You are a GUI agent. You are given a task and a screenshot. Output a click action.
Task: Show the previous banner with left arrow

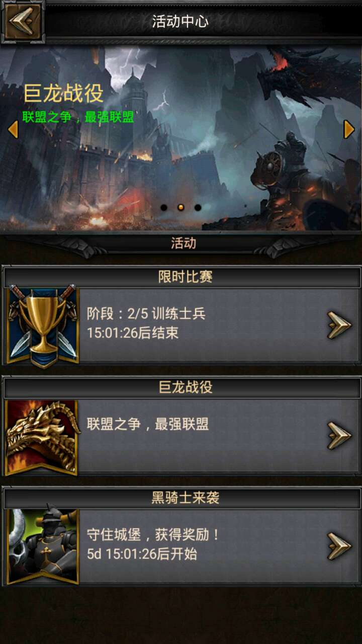tap(13, 129)
